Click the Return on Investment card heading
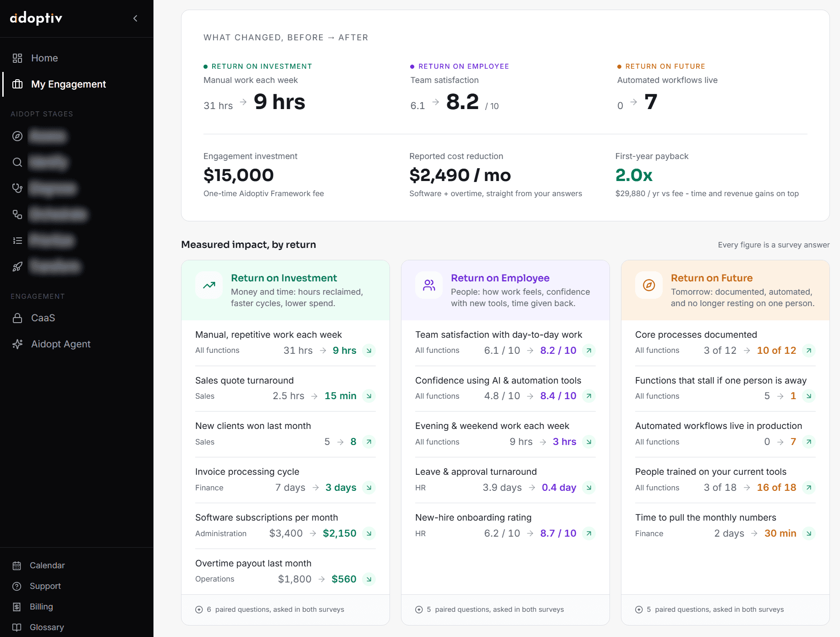Screen dimensions: 840x637 284,278
